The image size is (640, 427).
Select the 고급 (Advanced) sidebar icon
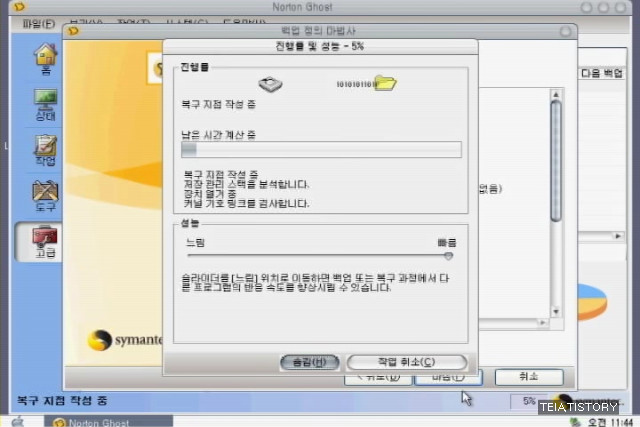44,242
